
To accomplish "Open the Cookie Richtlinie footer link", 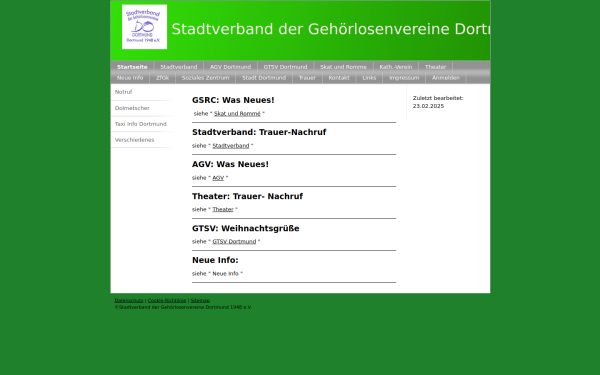I will 167,300.
